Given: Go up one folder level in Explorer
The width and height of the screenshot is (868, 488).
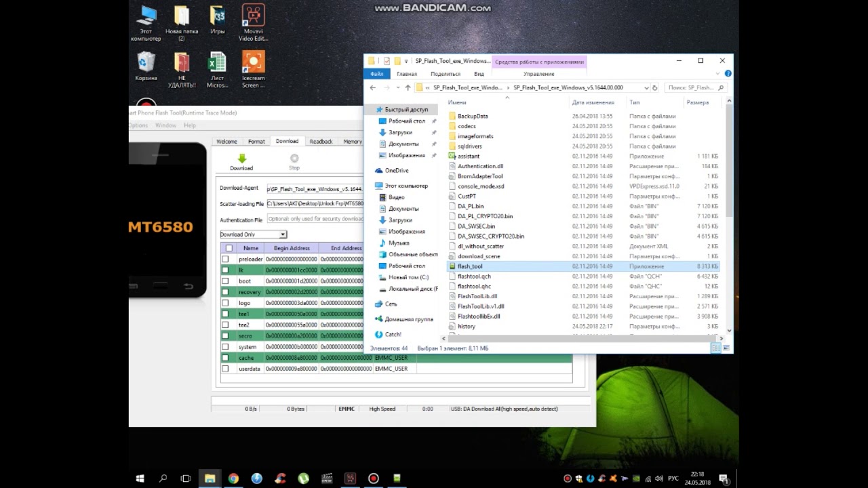Looking at the screenshot, I should 408,87.
